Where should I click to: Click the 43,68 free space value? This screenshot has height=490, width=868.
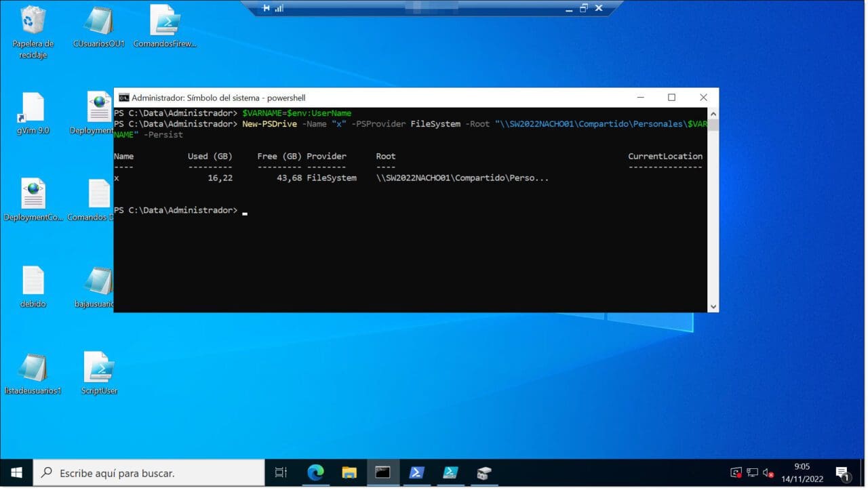289,178
